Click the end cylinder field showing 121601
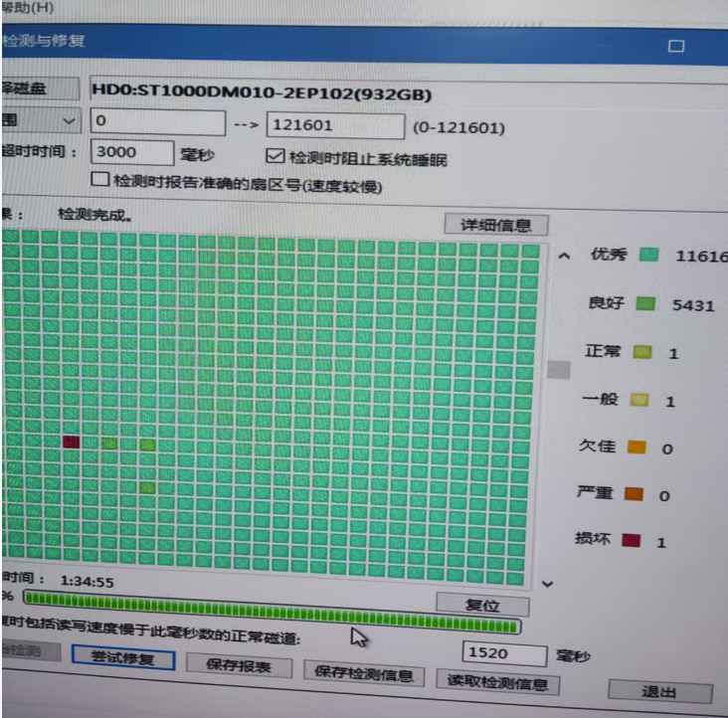The height and width of the screenshot is (718, 728). (335, 125)
